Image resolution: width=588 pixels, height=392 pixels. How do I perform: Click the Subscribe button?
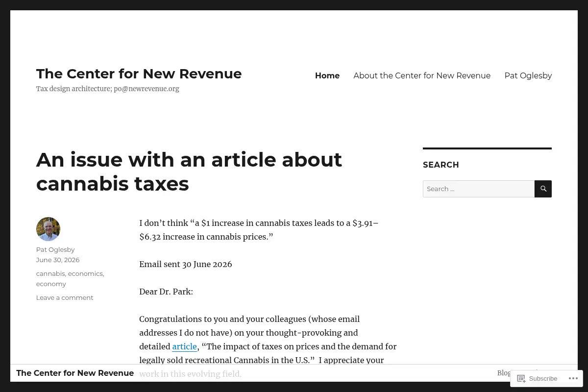[x=537, y=378]
